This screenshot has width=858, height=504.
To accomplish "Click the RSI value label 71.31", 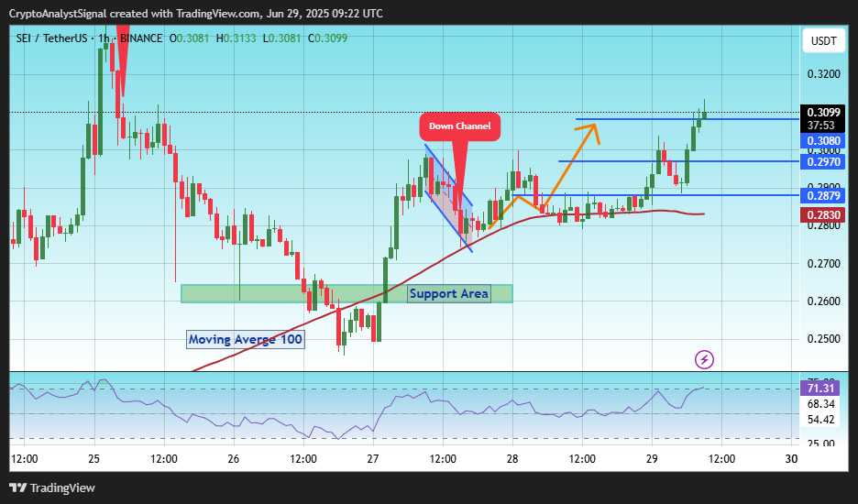I will pyautogui.click(x=820, y=389).
